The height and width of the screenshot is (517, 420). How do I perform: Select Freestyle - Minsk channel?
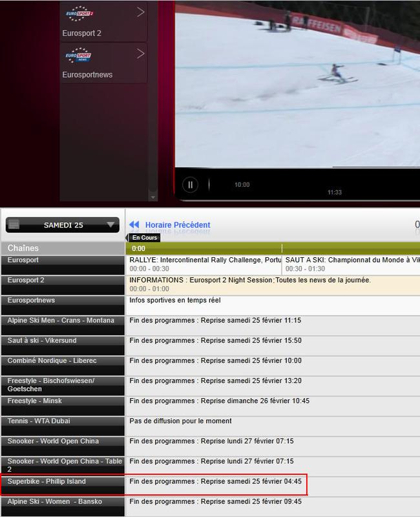(63, 406)
